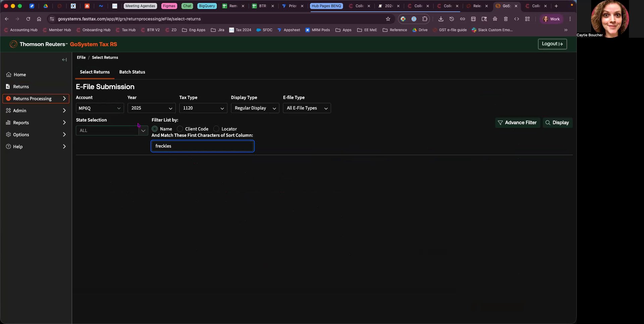Open the GST e-file guide bookmark
644x324 pixels.
[x=449, y=30]
